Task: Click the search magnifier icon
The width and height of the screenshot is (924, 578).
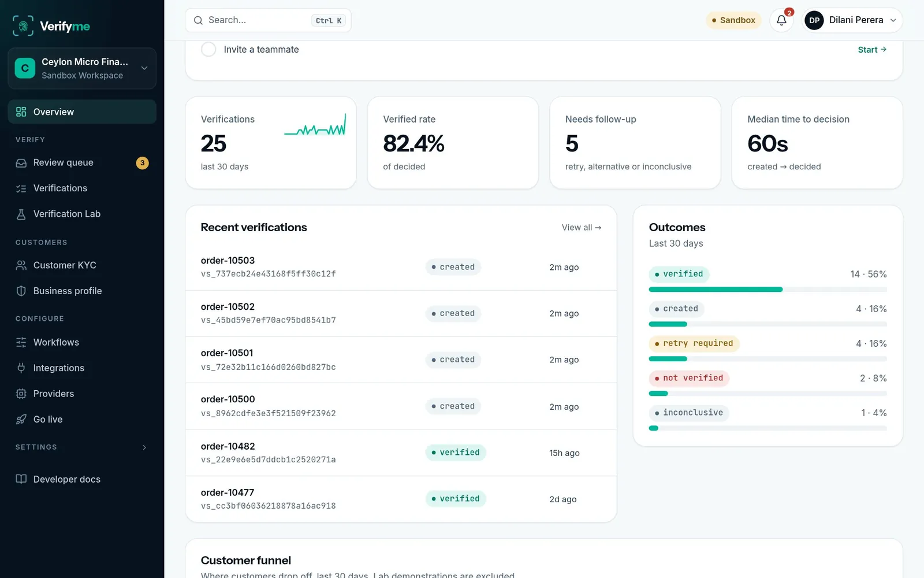Action: 198,20
